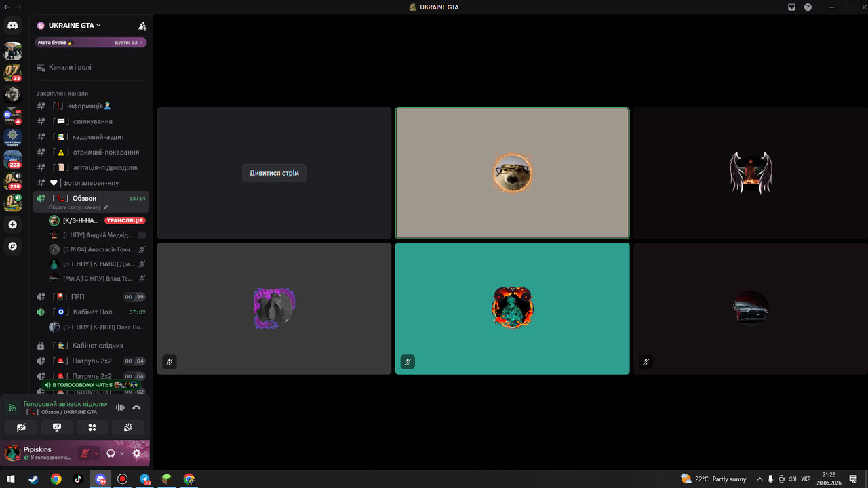The image size is (868, 488).
Task: Toggle camera on in voice panel
Action: (22, 428)
